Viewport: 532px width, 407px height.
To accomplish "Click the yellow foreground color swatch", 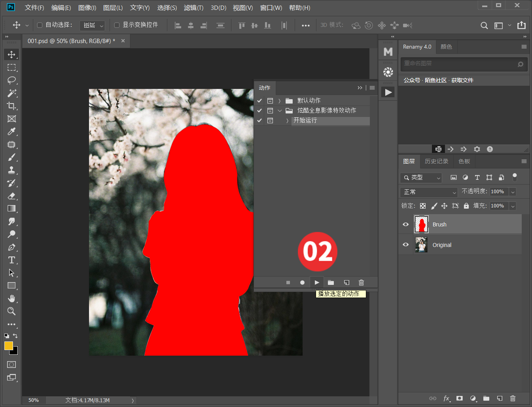I will [x=9, y=346].
